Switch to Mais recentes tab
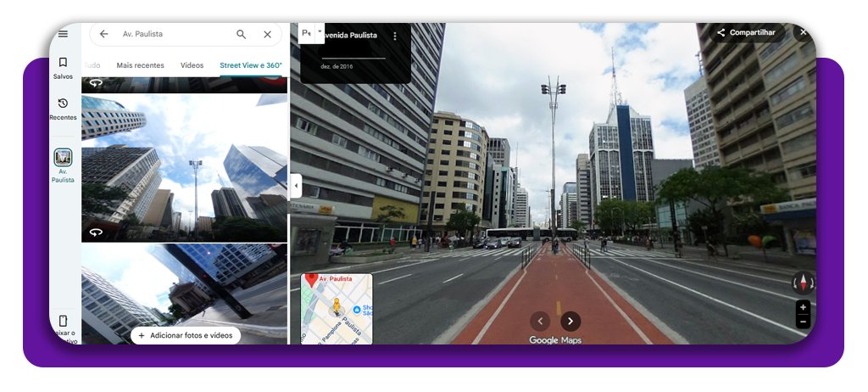Viewport: 868px width, 392px height. click(140, 65)
